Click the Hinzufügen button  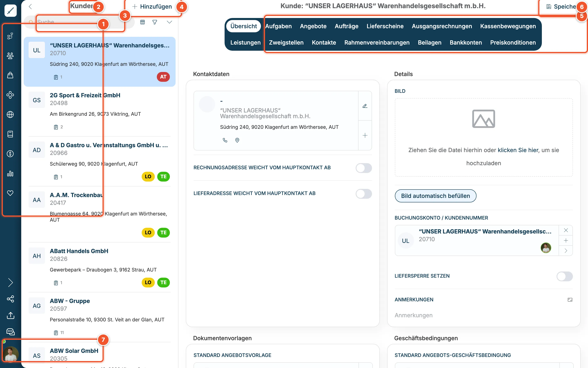[x=152, y=7]
